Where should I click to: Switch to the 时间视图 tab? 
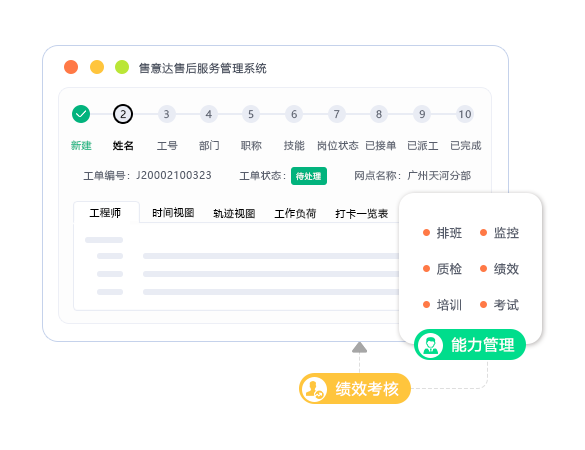point(173,213)
